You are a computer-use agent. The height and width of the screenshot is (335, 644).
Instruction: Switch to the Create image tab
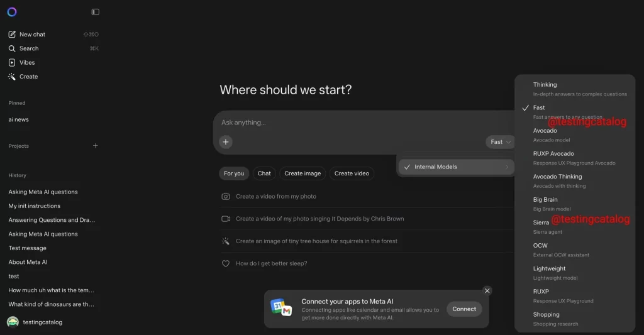click(x=303, y=173)
